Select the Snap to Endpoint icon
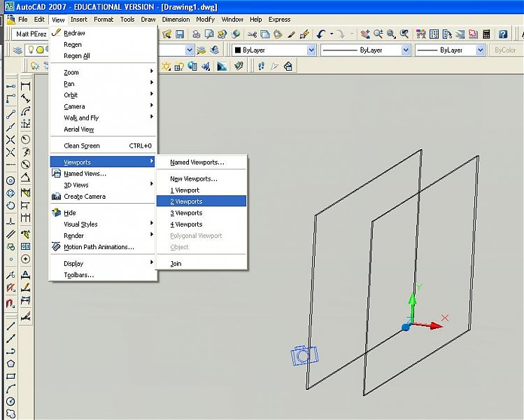524x420 pixels. coord(10,114)
